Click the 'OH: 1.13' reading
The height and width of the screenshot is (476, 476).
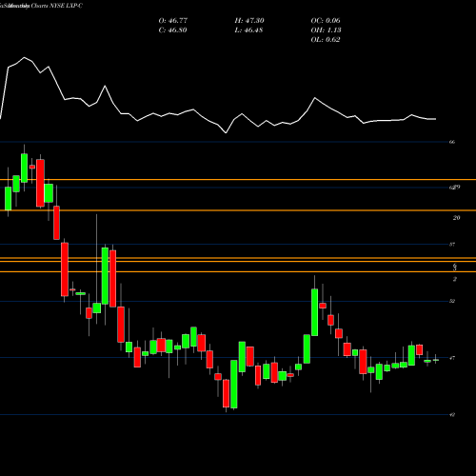(x=326, y=30)
